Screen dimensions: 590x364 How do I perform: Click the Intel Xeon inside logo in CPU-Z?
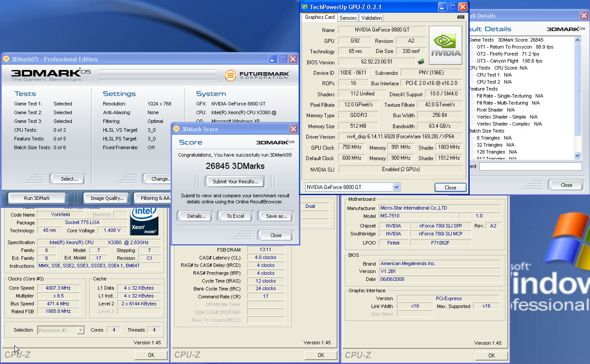pos(144,221)
